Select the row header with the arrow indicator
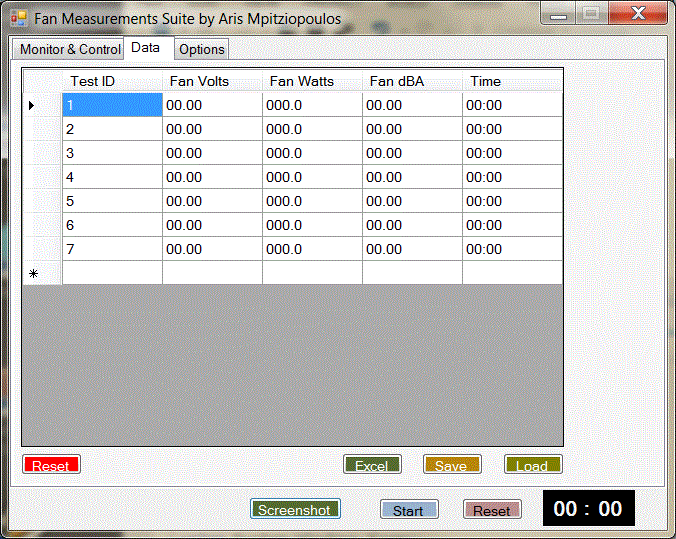The width and height of the screenshot is (676, 539). (42, 105)
